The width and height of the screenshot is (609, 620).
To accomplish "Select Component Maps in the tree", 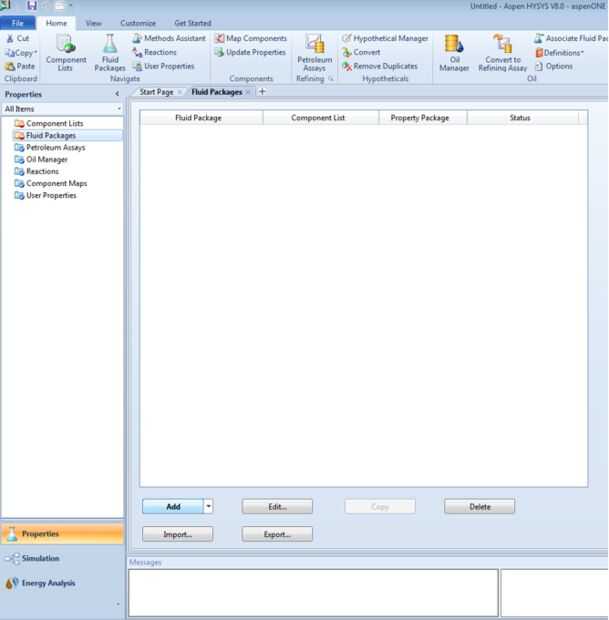I will point(56,183).
